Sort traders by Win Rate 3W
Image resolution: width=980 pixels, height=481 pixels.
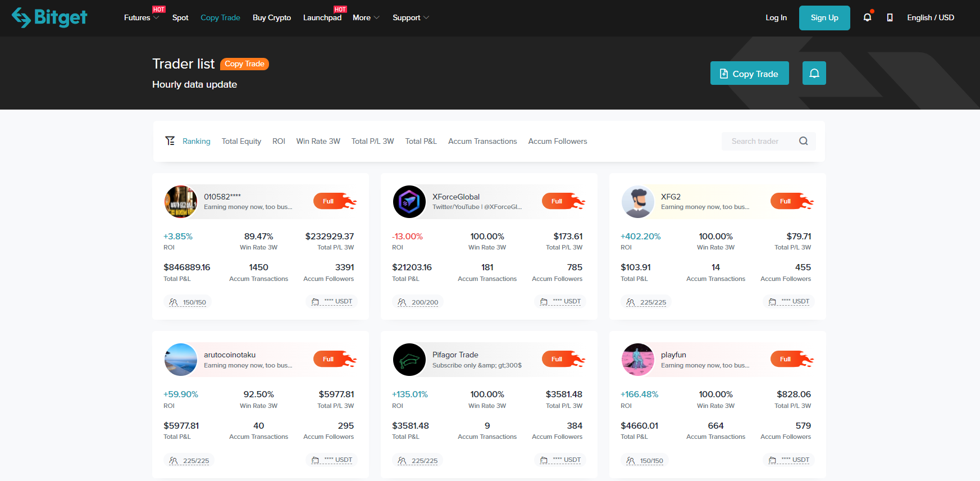click(318, 141)
